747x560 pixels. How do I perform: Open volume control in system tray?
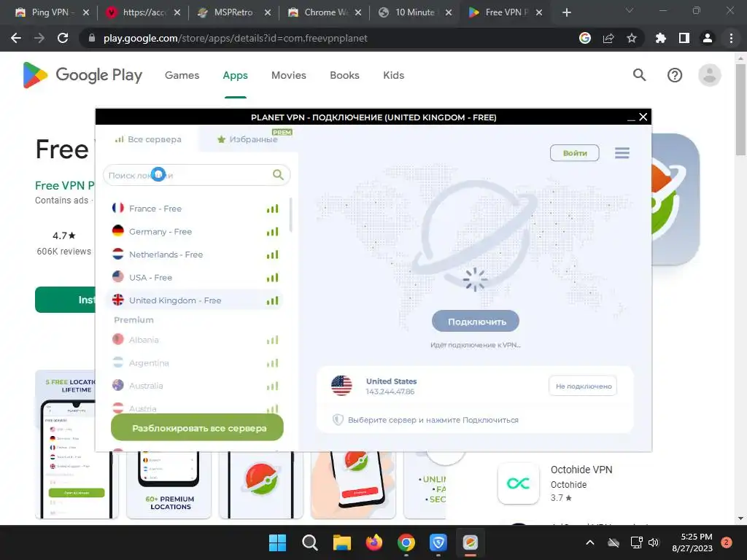coord(654,542)
